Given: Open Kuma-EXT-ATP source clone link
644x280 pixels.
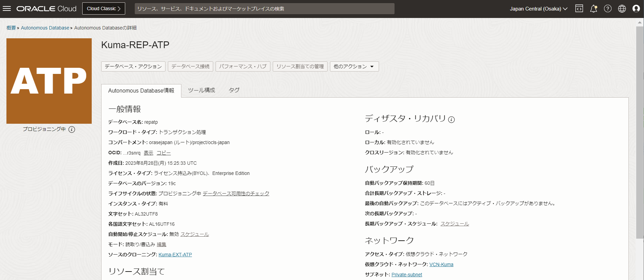Looking at the screenshot, I should [x=175, y=255].
